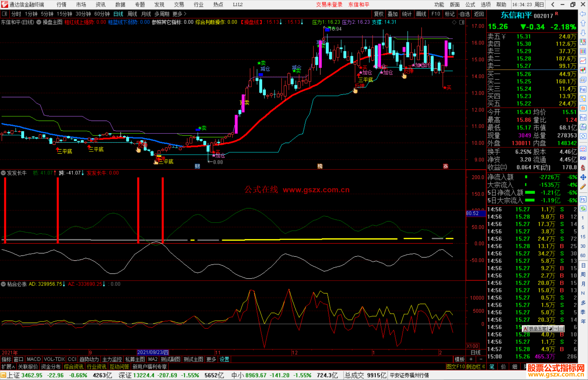This screenshot has width=588, height=380.
Task: Click the minus zoom button beside 模板
Action: (x=481, y=359)
